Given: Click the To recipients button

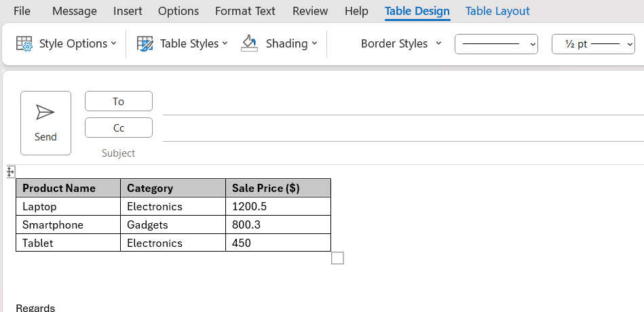Looking at the screenshot, I should pyautogui.click(x=119, y=101).
